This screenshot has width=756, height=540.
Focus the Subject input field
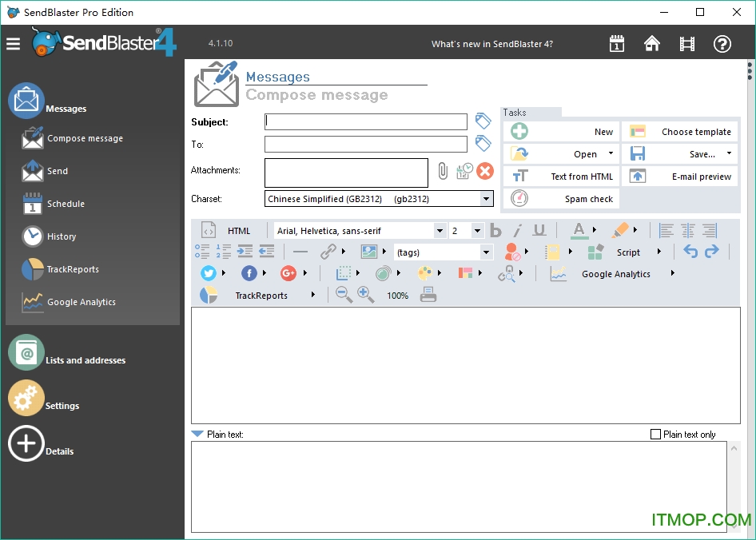(366, 121)
